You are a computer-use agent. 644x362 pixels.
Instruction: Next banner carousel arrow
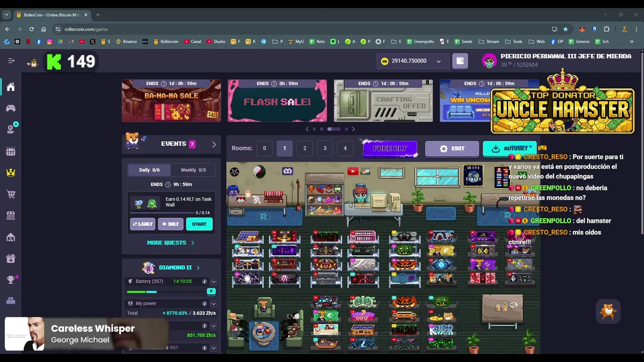[353, 129]
